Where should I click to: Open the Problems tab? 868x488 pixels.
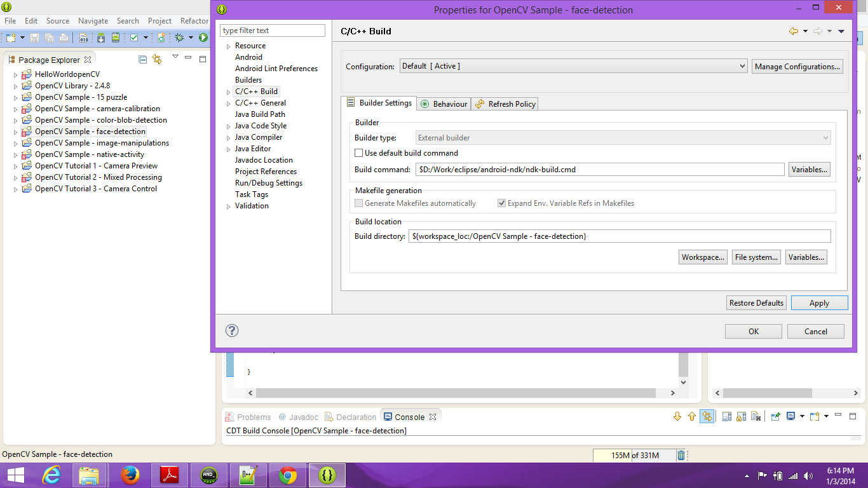coord(248,417)
